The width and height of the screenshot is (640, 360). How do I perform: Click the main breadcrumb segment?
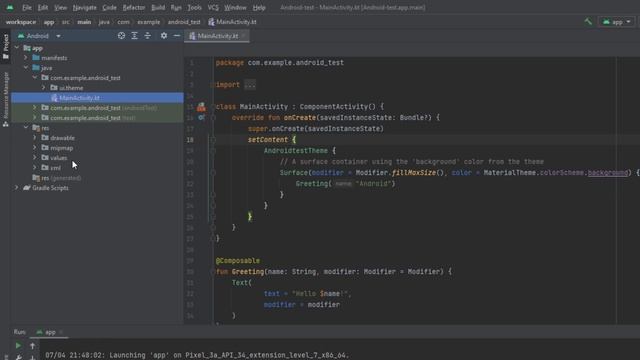click(x=84, y=22)
